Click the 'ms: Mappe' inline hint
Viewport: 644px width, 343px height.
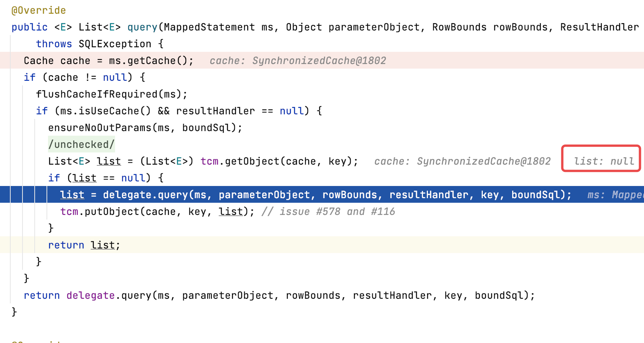[x=615, y=195]
